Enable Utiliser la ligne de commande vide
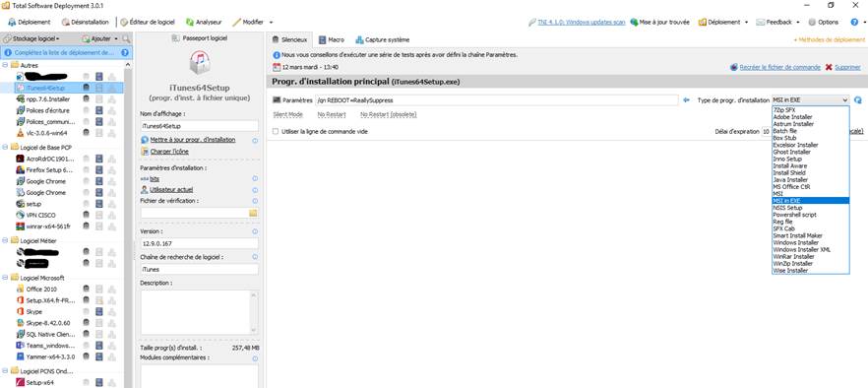Viewport: 868px width, 388px height. click(276, 132)
